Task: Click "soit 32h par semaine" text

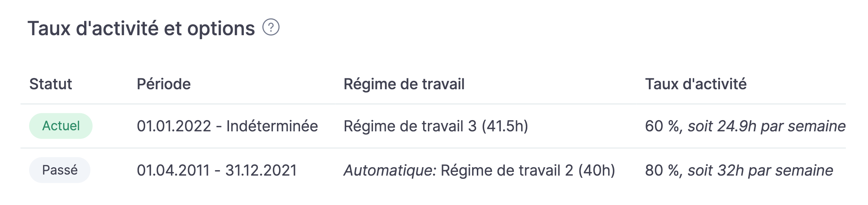Action: point(760,170)
